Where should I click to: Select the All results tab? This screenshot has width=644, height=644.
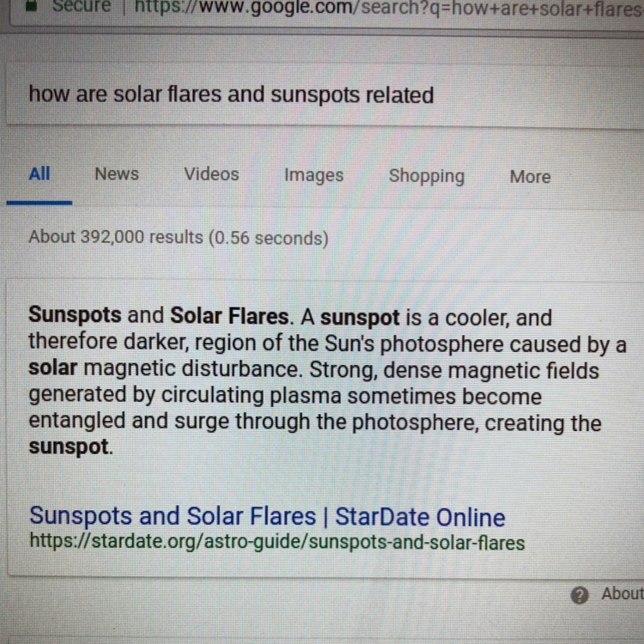coord(39,173)
